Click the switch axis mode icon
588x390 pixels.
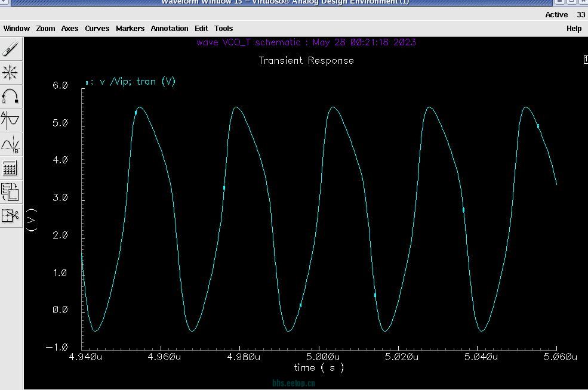point(10,192)
